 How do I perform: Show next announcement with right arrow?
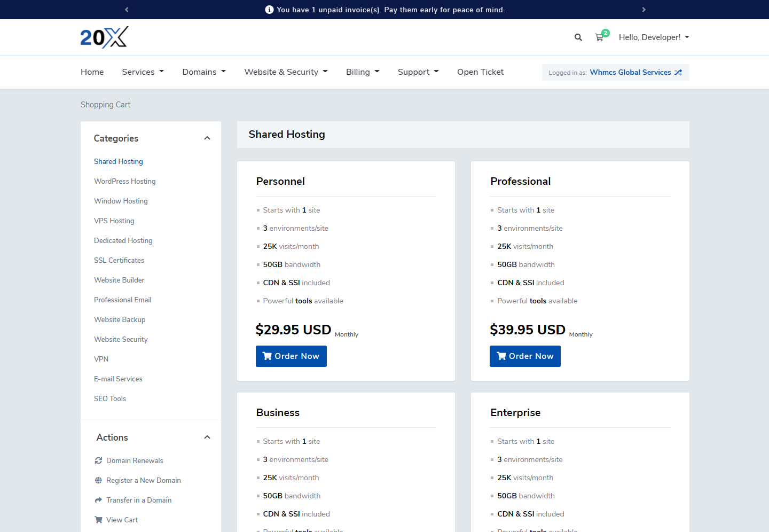(644, 10)
